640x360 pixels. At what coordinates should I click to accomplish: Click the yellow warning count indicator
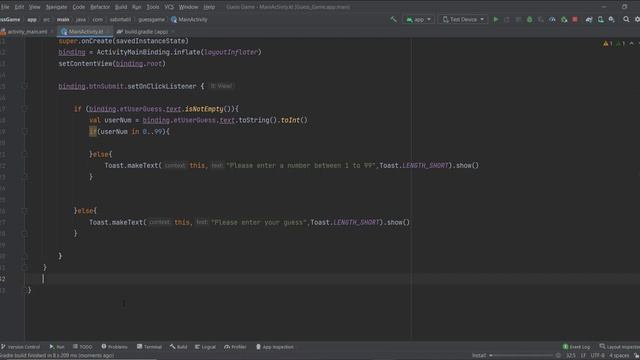coord(607,43)
